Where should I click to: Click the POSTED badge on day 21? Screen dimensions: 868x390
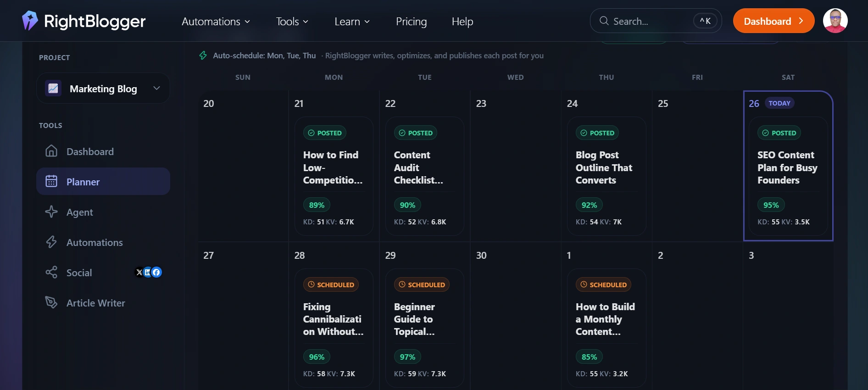tap(324, 133)
